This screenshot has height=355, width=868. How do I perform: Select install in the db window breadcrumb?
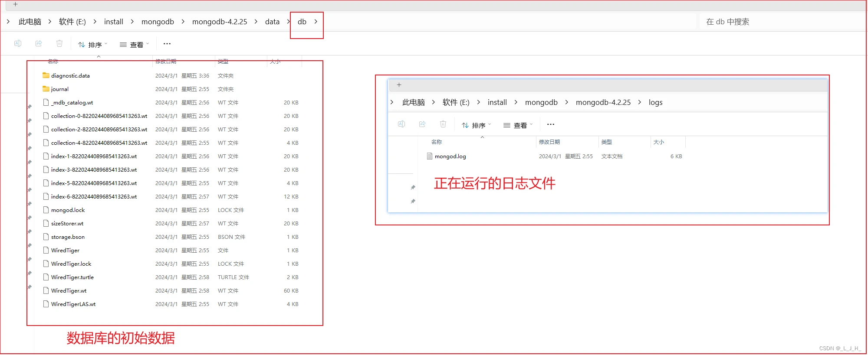[114, 22]
